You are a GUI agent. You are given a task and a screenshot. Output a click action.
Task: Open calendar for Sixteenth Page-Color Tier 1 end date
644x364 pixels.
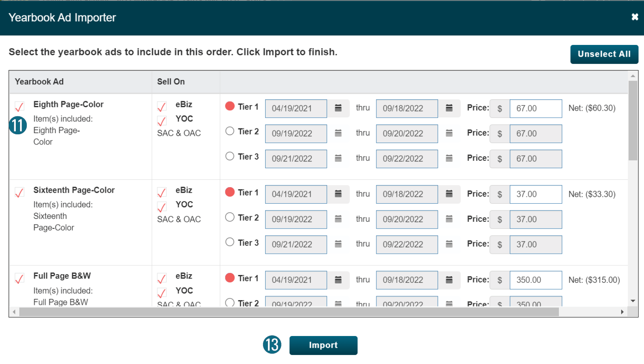click(x=449, y=194)
